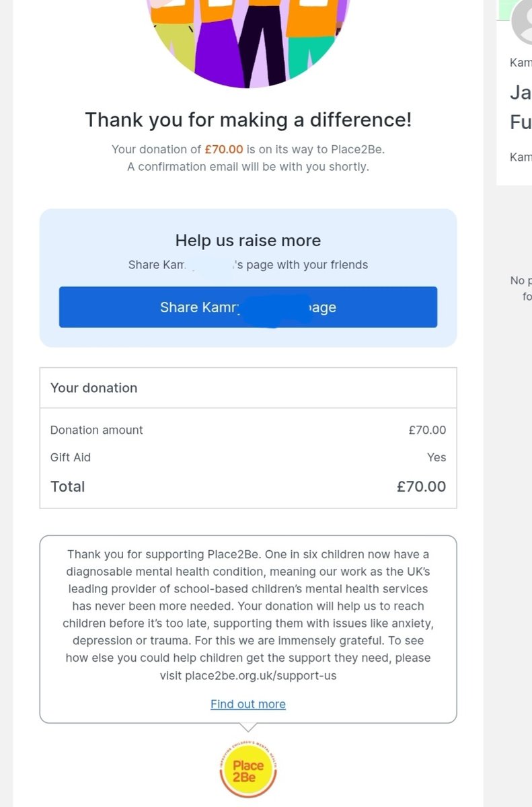Click the orange £70.00 amount in confirmation message

click(224, 149)
